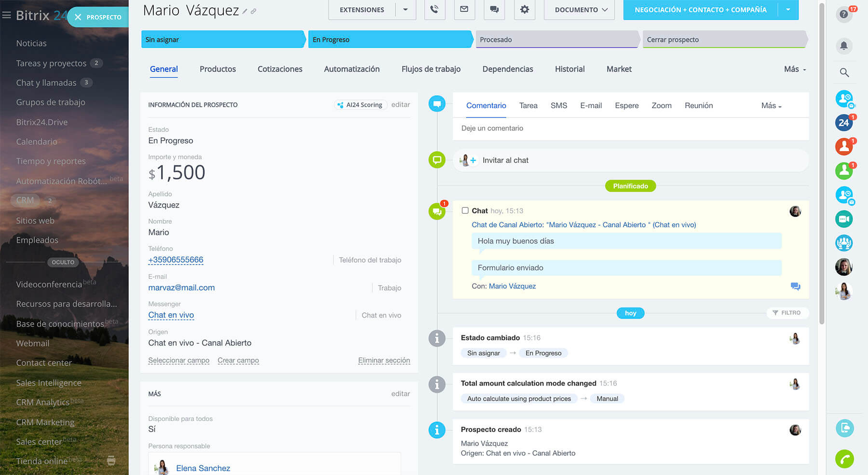Toggle the main hamburger menu
The height and width of the screenshot is (475, 868).
tap(6, 15)
